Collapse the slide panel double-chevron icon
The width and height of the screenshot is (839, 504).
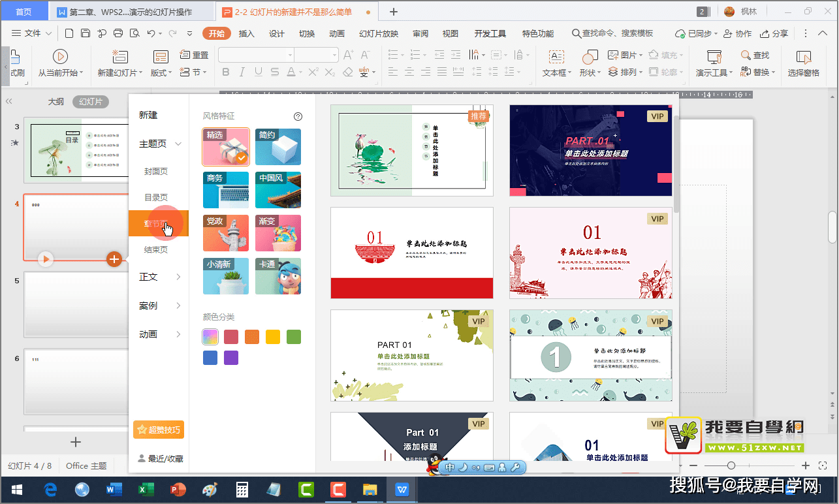tap(9, 101)
